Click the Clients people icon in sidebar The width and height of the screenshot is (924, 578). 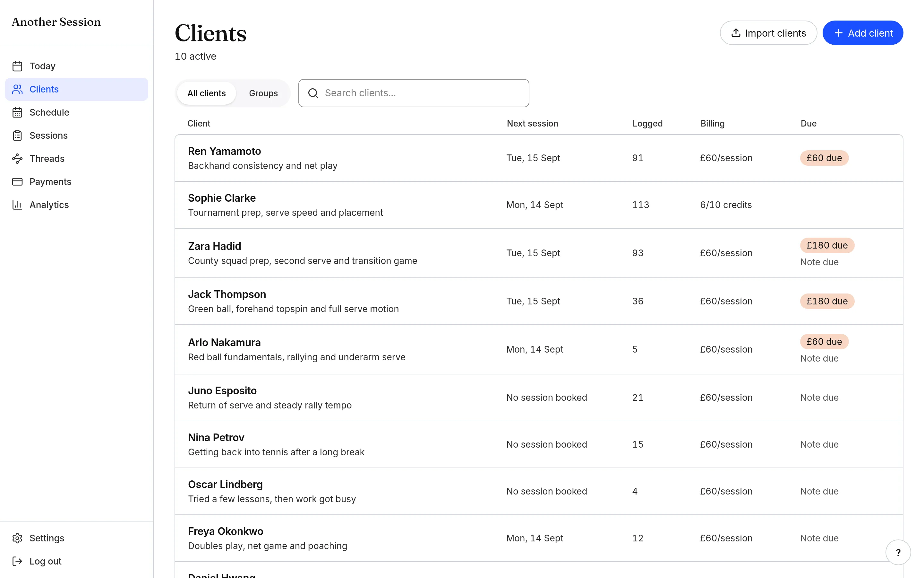[x=17, y=89]
